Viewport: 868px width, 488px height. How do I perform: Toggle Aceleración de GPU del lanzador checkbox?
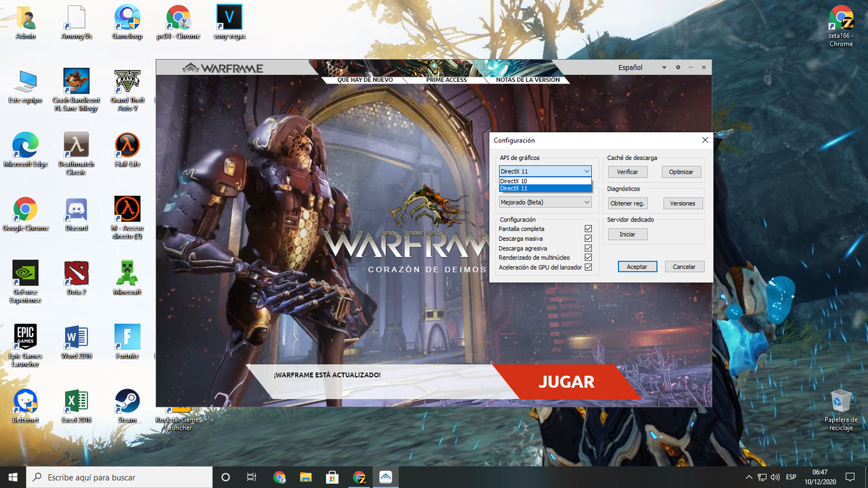click(x=588, y=267)
